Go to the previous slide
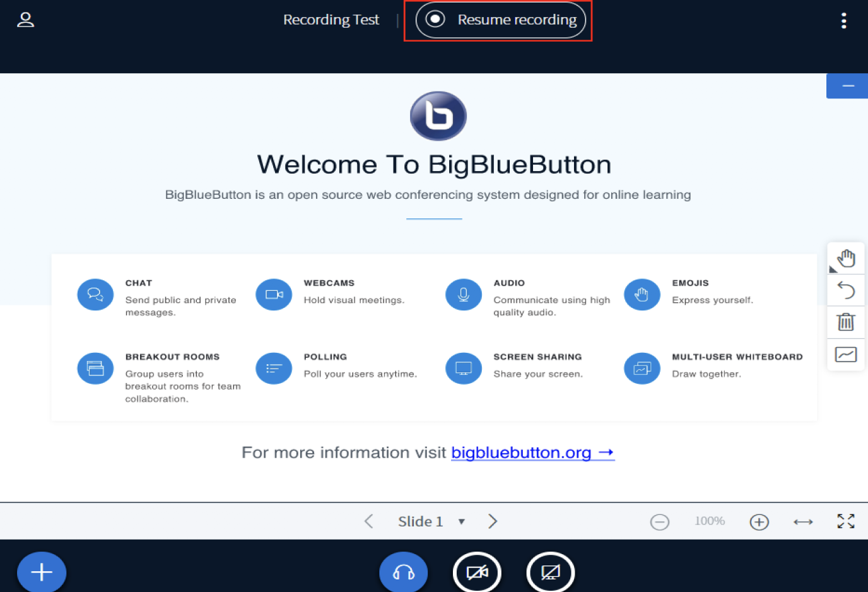This screenshot has width=868, height=592. tap(369, 521)
